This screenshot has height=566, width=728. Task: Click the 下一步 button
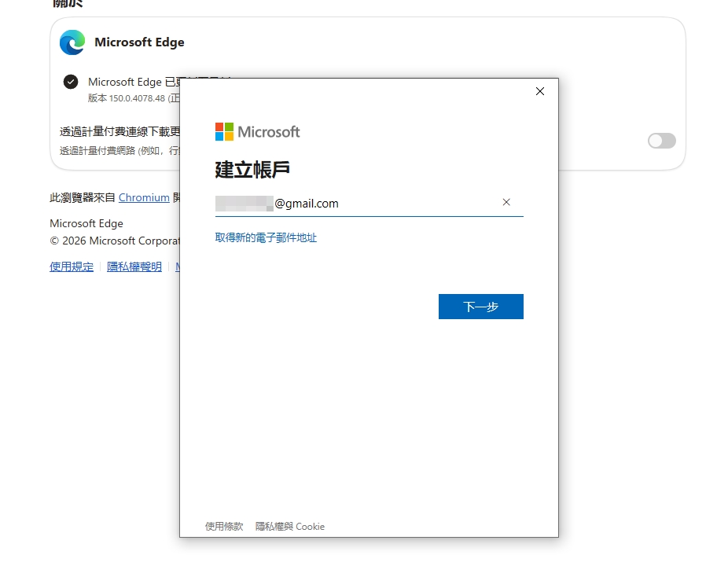pyautogui.click(x=480, y=307)
